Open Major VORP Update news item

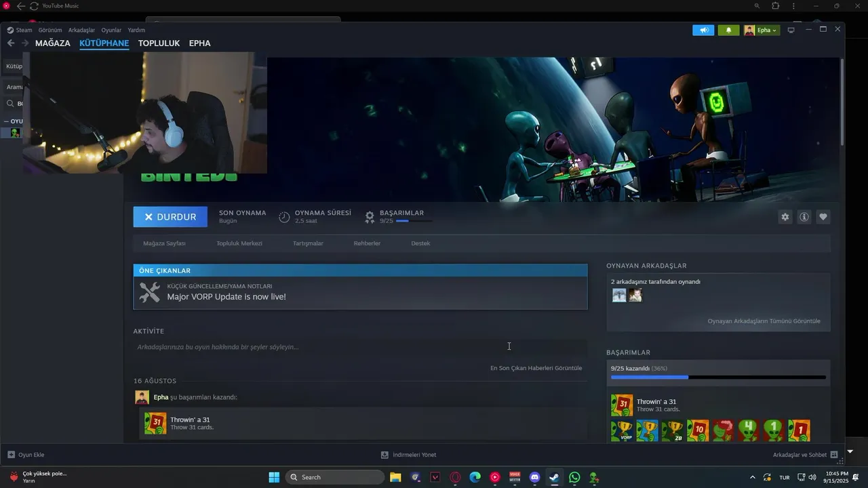[x=360, y=293]
